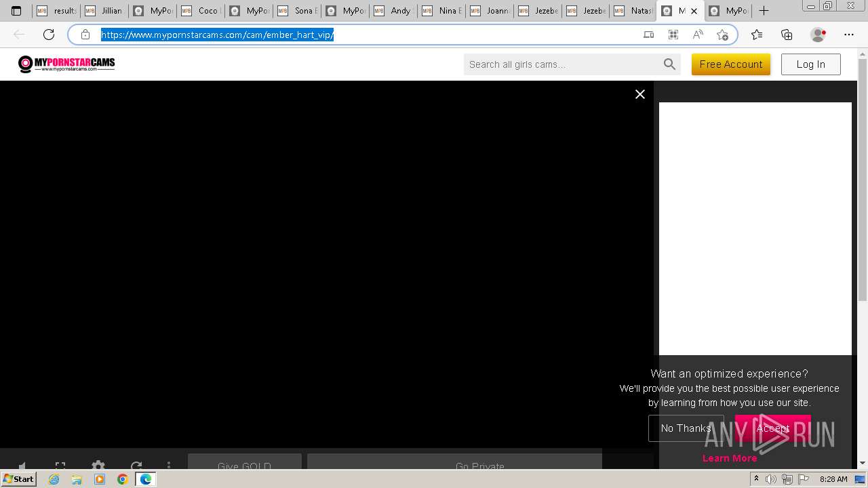This screenshot has height=488, width=868.
Task: Open the read aloud icon in the address bar
Action: coord(698,35)
